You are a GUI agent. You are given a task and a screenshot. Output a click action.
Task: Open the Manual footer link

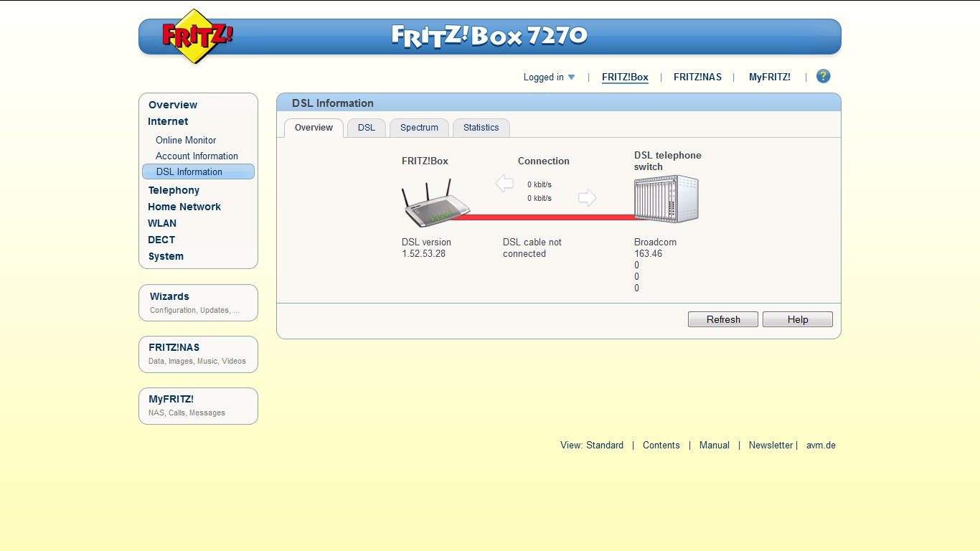715,446
